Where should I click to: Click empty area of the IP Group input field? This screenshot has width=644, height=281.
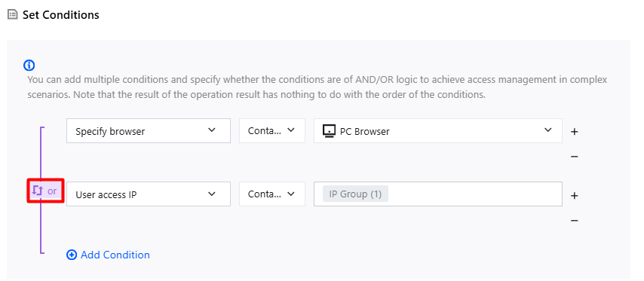pyautogui.click(x=472, y=194)
